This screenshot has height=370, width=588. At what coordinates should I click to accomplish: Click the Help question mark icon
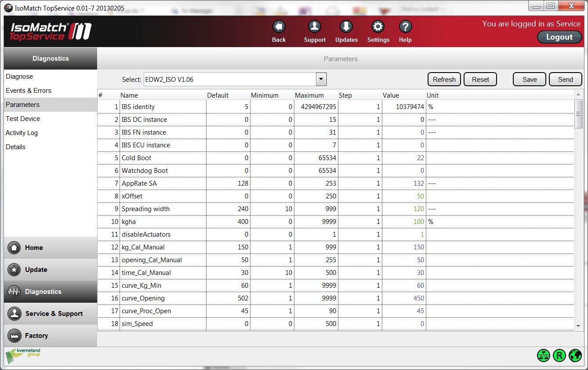[x=405, y=27]
